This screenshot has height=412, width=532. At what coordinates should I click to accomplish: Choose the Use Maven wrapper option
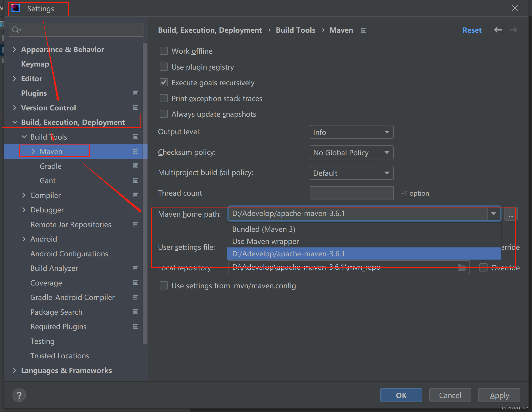pyautogui.click(x=266, y=241)
